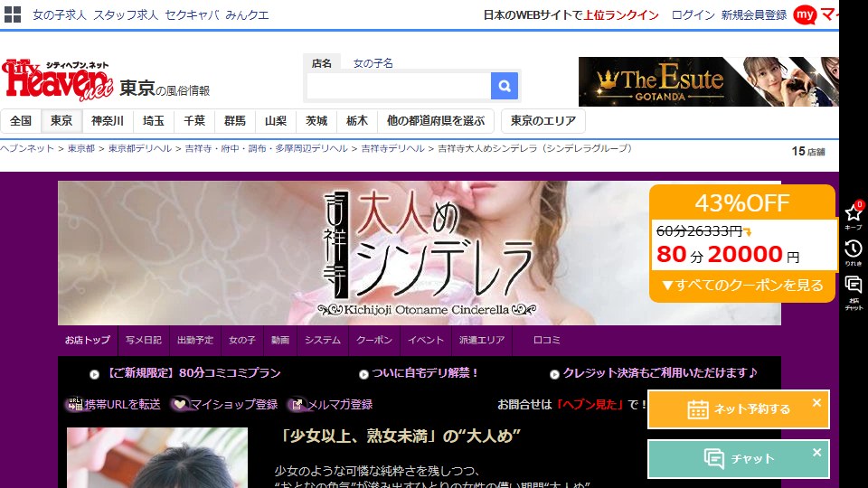Select 千葉 region tab

point(194,121)
